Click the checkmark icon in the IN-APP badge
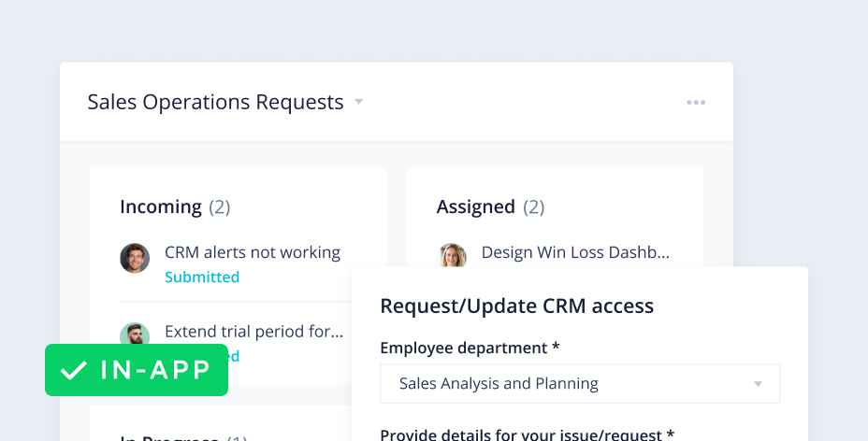 pyautogui.click(x=72, y=370)
